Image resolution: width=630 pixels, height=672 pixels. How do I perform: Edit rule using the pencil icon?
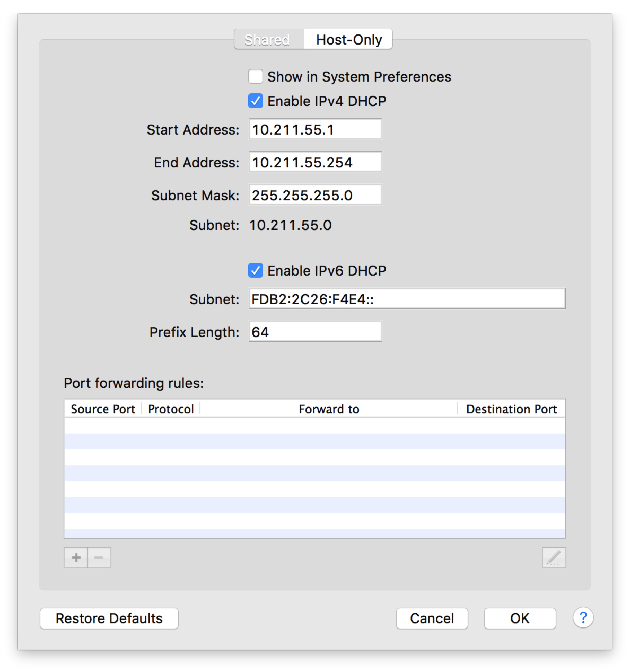pos(554,558)
